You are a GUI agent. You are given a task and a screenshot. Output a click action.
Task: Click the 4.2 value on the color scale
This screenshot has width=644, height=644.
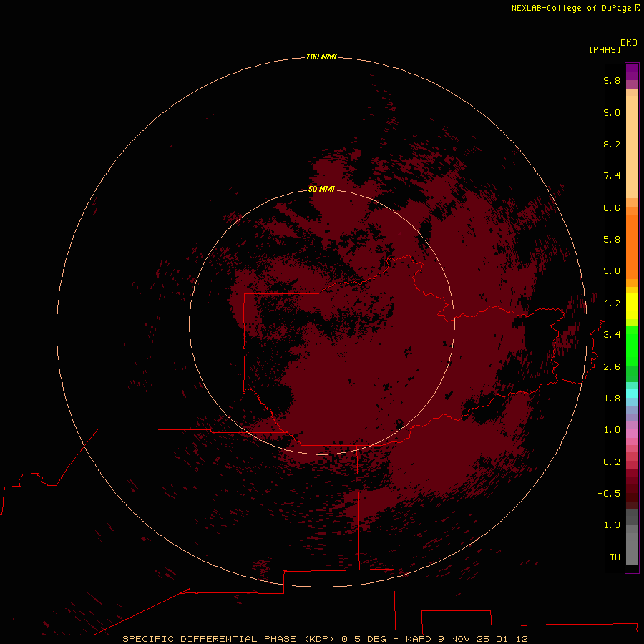(x=612, y=303)
